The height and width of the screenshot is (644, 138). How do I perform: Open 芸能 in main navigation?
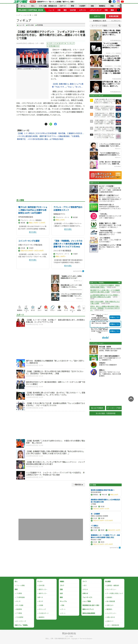pyautogui.click(x=92, y=6)
